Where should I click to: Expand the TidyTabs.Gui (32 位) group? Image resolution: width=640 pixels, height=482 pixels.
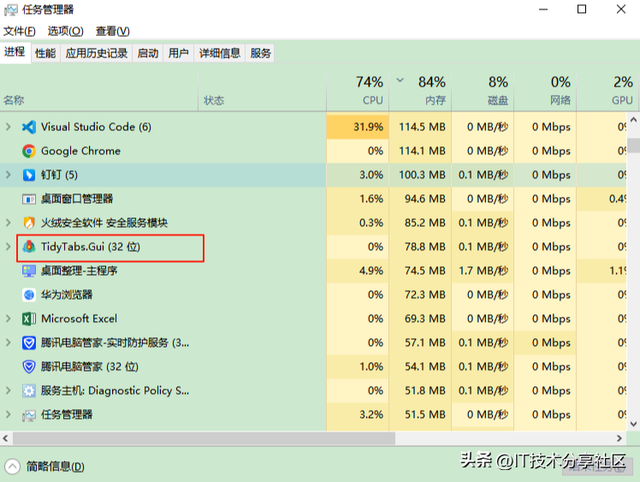pyautogui.click(x=8, y=247)
